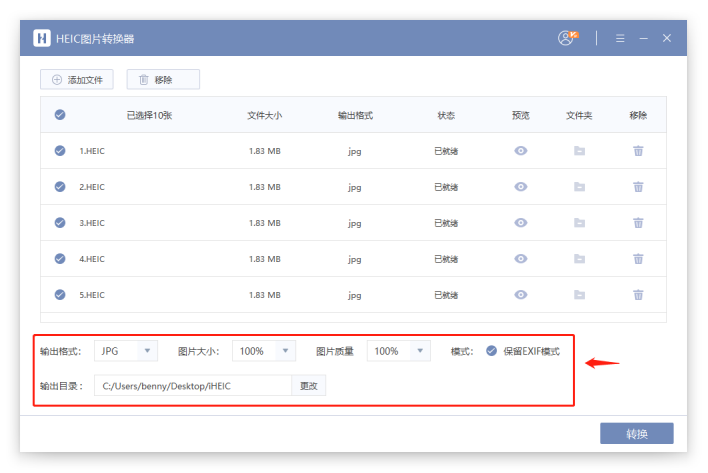The width and height of the screenshot is (708, 473).
Task: Toggle the 保留EXIF模式 option
Action: [x=491, y=351]
